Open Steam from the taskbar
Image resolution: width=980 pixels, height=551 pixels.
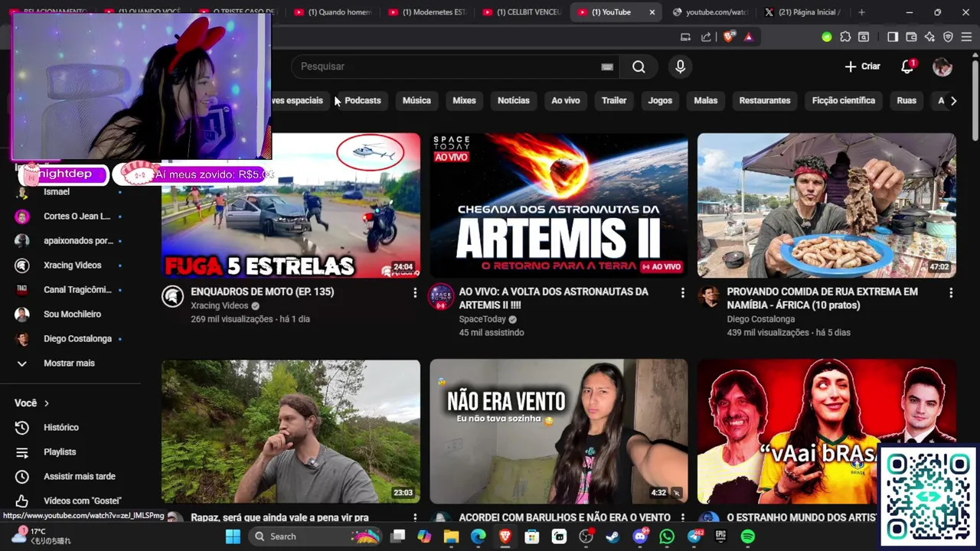pyautogui.click(x=612, y=536)
